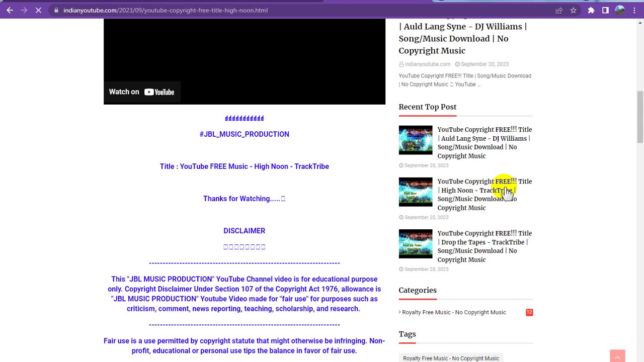Go back to the previous page
The image size is (644, 362).
(10, 10)
